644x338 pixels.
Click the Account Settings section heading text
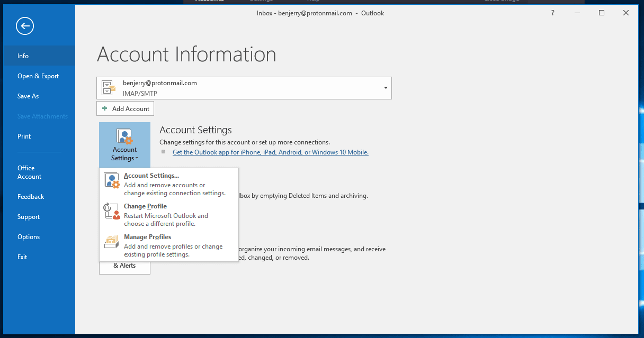pyautogui.click(x=195, y=130)
